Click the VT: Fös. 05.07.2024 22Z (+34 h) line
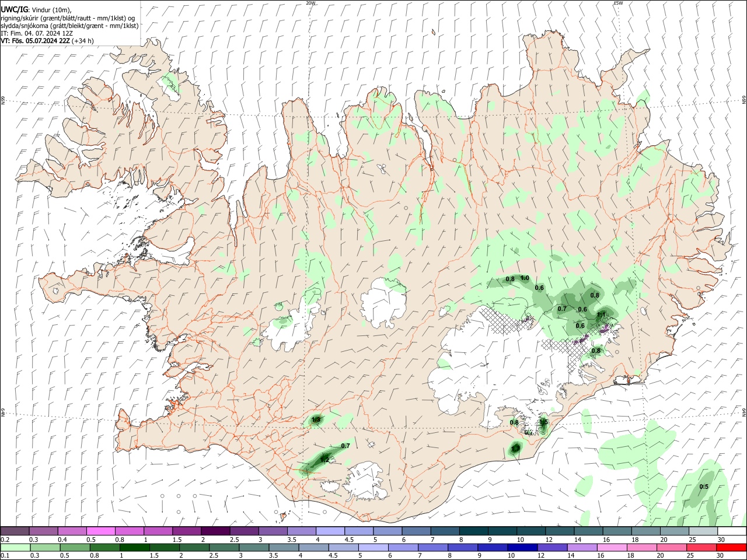 tap(47, 41)
